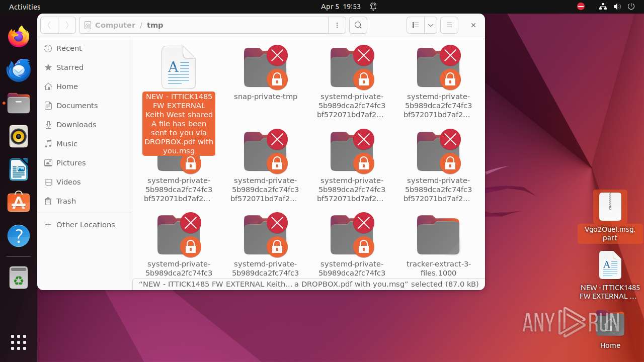Screen dimensions: 644x362
Task: Switch to list view
Action: pyautogui.click(x=416, y=25)
